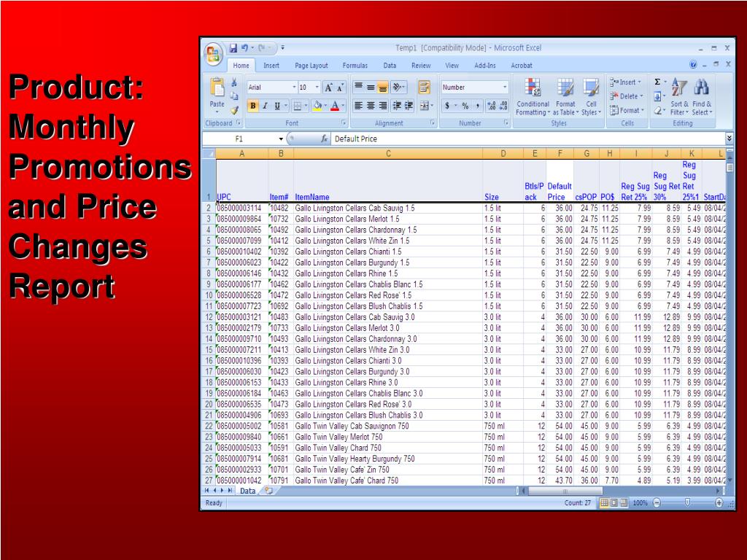
Task: Select the Format Painter brush
Action: 234,110
